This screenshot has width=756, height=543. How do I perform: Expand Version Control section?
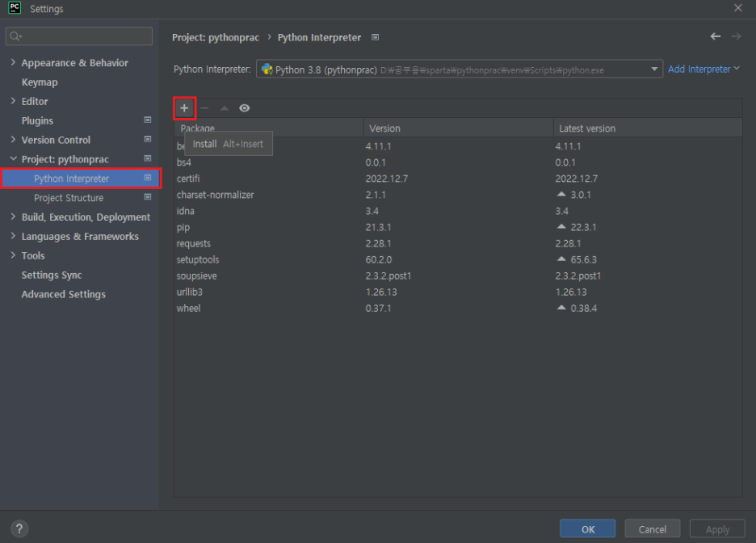click(13, 139)
